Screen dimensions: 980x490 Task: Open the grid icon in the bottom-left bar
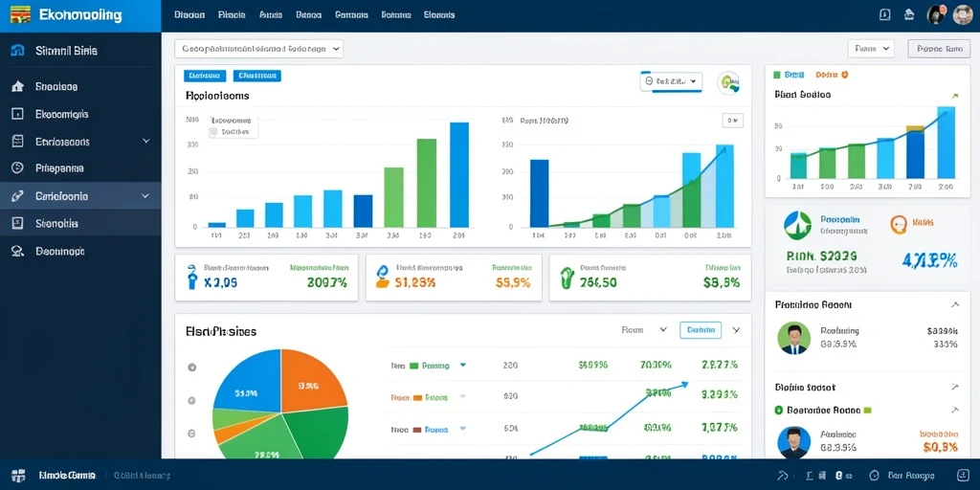tap(18, 475)
